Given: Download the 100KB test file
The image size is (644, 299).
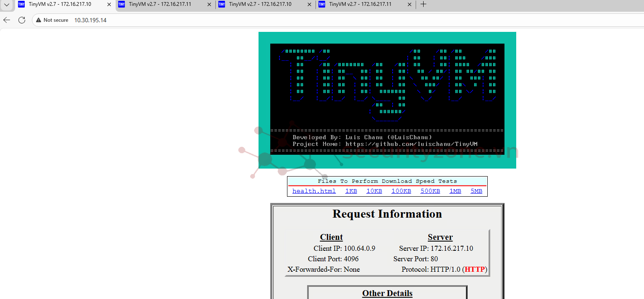Looking at the screenshot, I should coord(401,191).
